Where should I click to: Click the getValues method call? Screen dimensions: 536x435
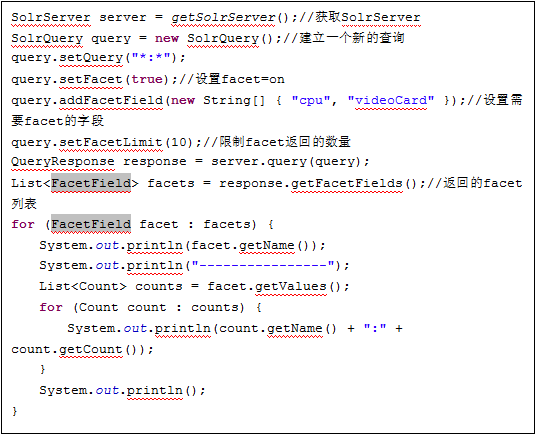[291, 286]
